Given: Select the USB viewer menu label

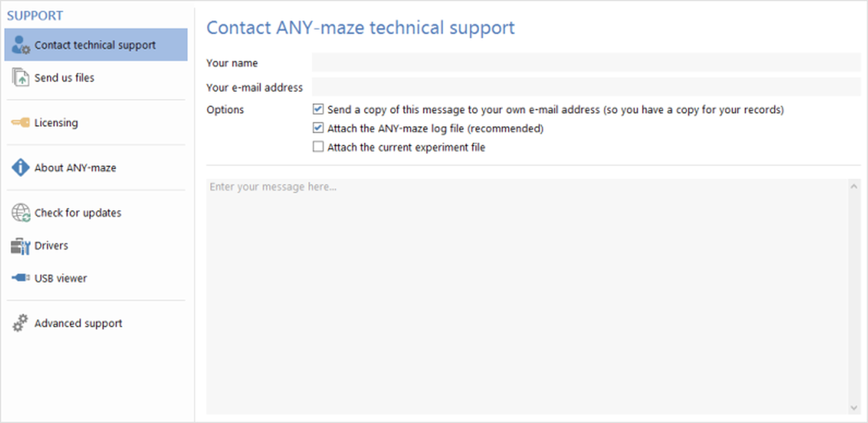Looking at the screenshot, I should pyautogui.click(x=61, y=278).
